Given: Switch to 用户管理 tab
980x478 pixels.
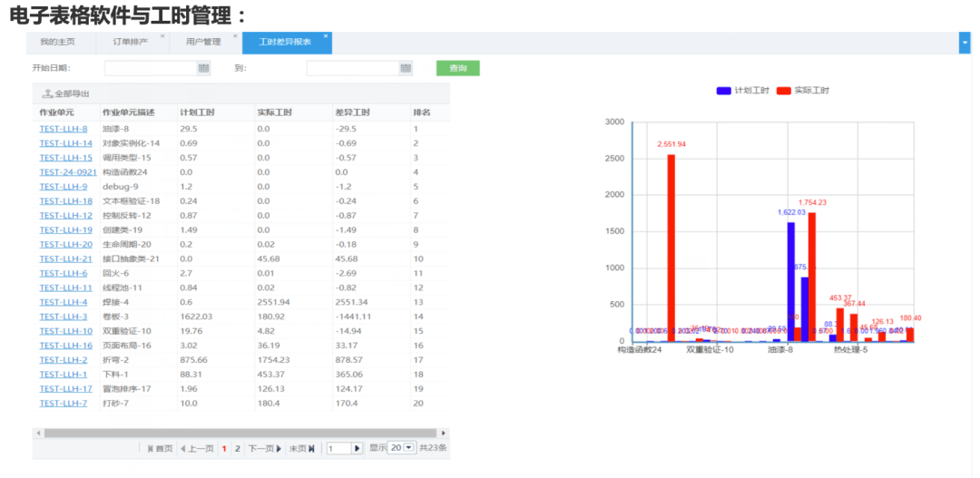Looking at the screenshot, I should 204,43.
